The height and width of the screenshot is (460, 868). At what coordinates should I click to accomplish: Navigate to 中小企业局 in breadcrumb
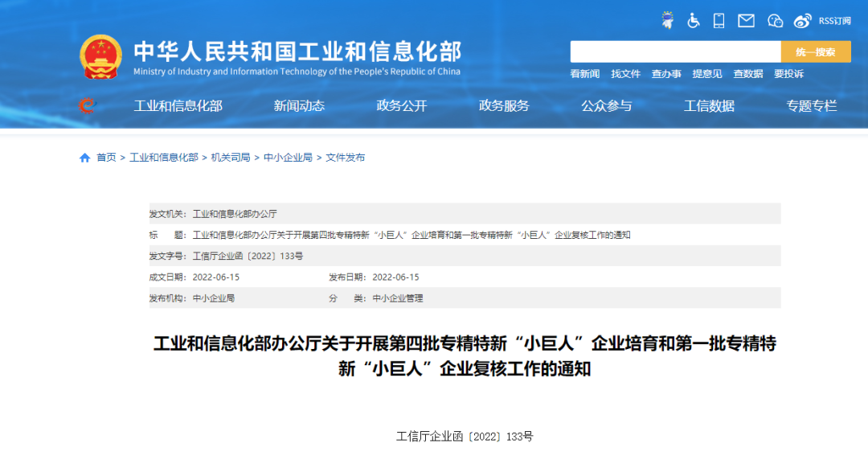point(288,158)
